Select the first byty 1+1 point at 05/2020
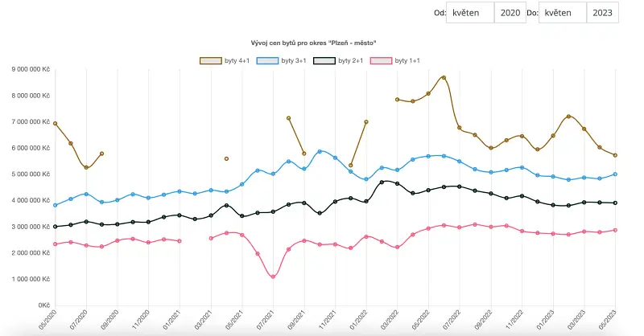644x336 pixels. pos(55,244)
